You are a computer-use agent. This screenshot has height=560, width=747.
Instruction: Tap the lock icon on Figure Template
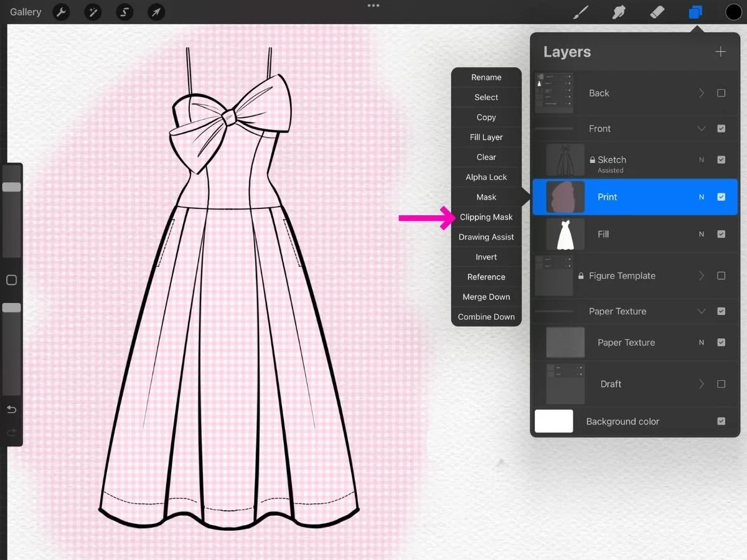click(581, 276)
